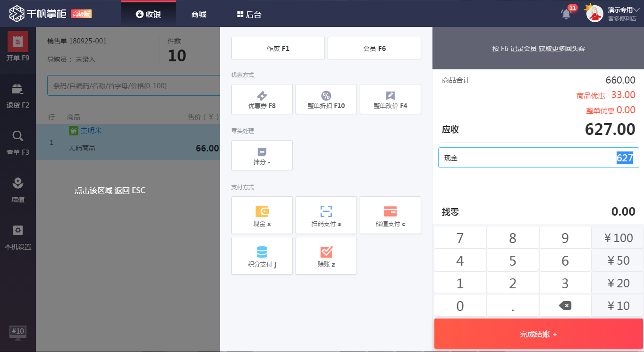Open 本机设置 local settings from sidebar

[17, 235]
